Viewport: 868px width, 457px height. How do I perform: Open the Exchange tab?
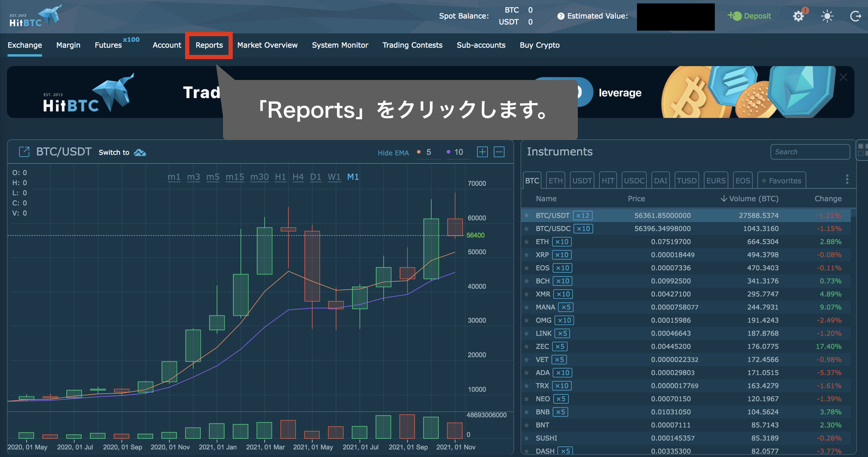(25, 45)
